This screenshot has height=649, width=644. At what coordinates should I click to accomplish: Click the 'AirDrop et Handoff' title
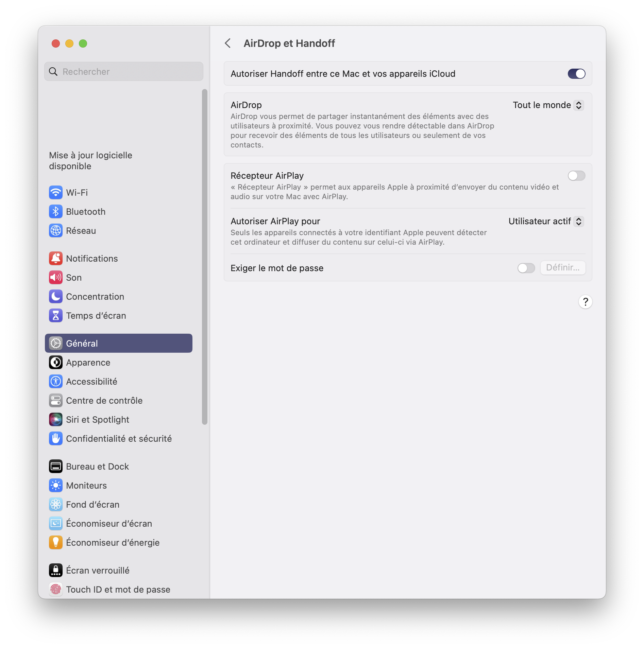[289, 43]
